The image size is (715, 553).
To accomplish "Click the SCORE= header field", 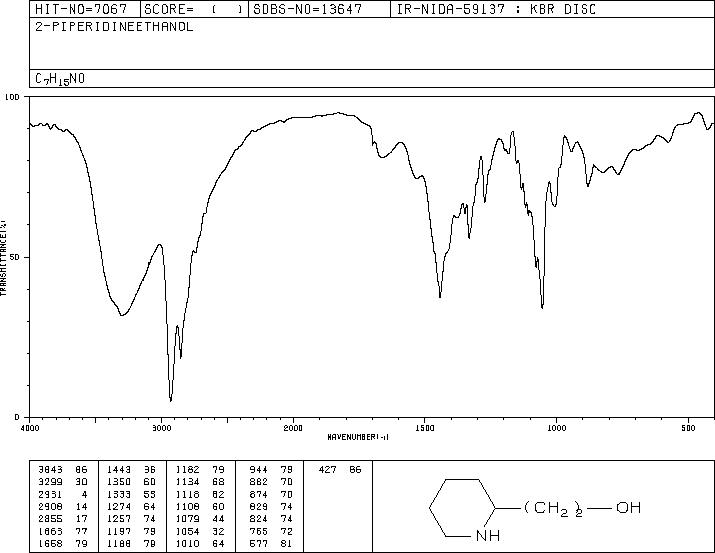I will pyautogui.click(x=194, y=9).
